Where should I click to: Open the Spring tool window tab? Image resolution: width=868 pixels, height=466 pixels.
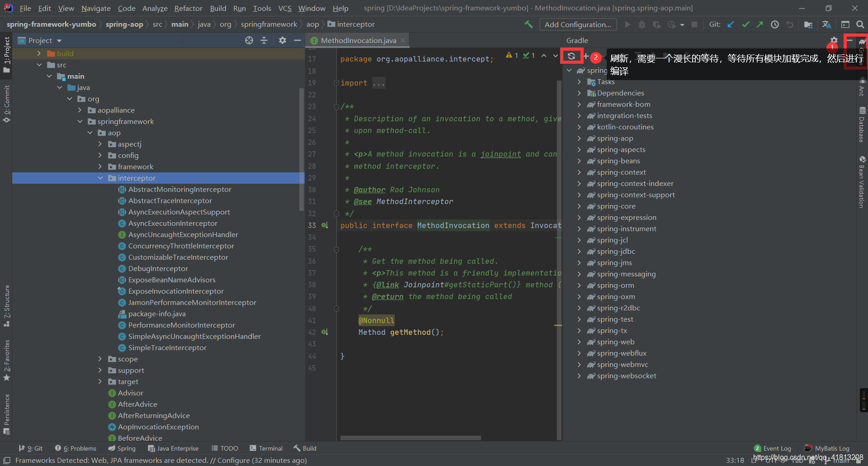(x=122, y=448)
